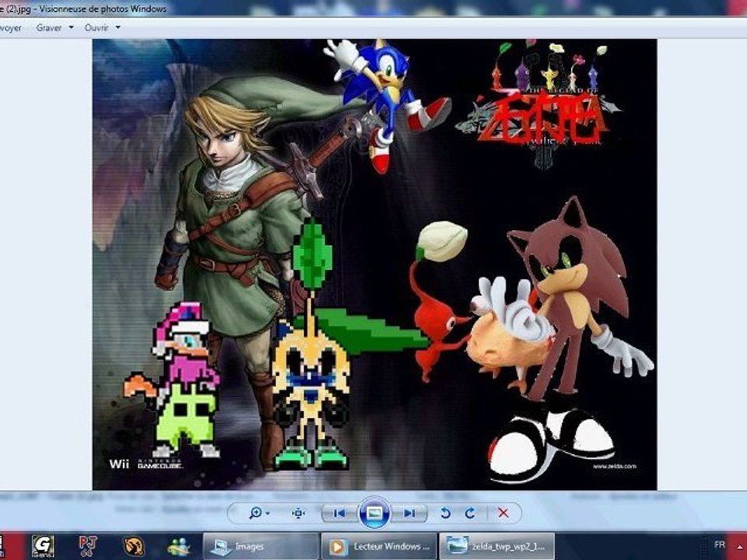Screen dimensions: 747x560
Task: Open the zoom magnifier control
Action: pyautogui.click(x=255, y=513)
